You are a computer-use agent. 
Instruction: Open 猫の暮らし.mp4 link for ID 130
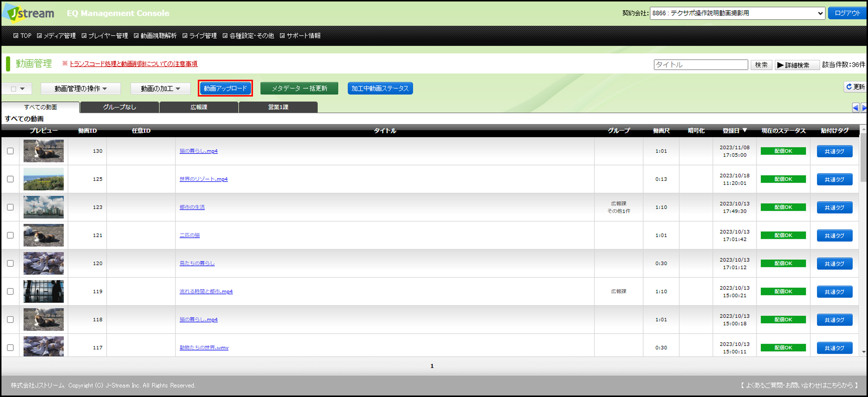(x=199, y=151)
